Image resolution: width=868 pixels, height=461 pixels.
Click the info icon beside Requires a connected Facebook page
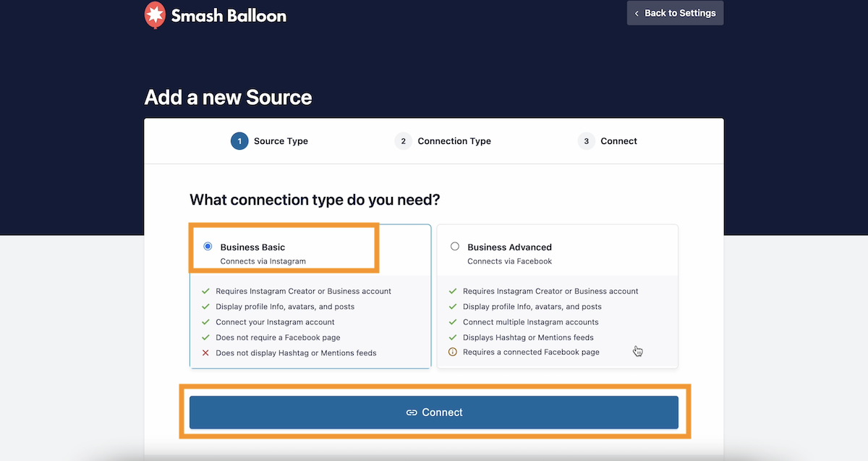tap(453, 352)
